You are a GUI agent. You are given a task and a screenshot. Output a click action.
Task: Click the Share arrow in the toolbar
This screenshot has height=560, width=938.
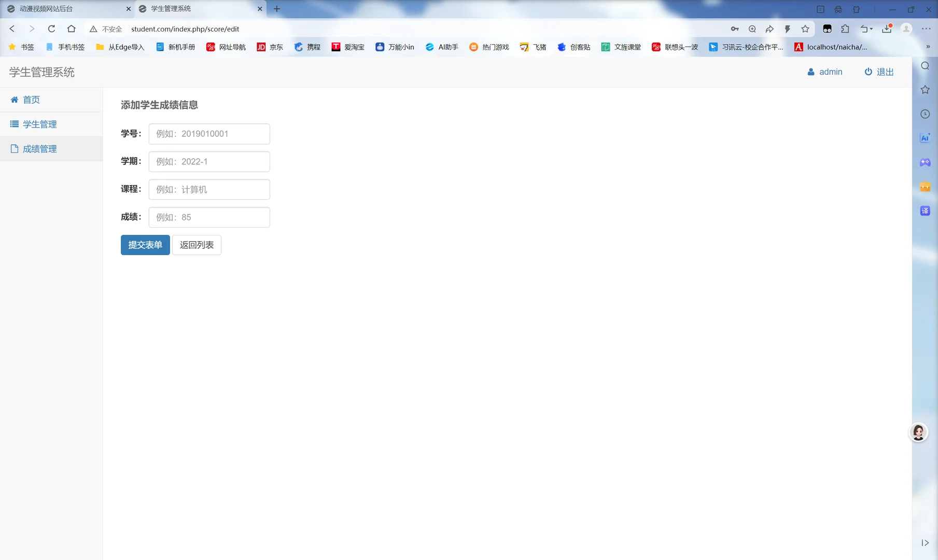coord(770,29)
